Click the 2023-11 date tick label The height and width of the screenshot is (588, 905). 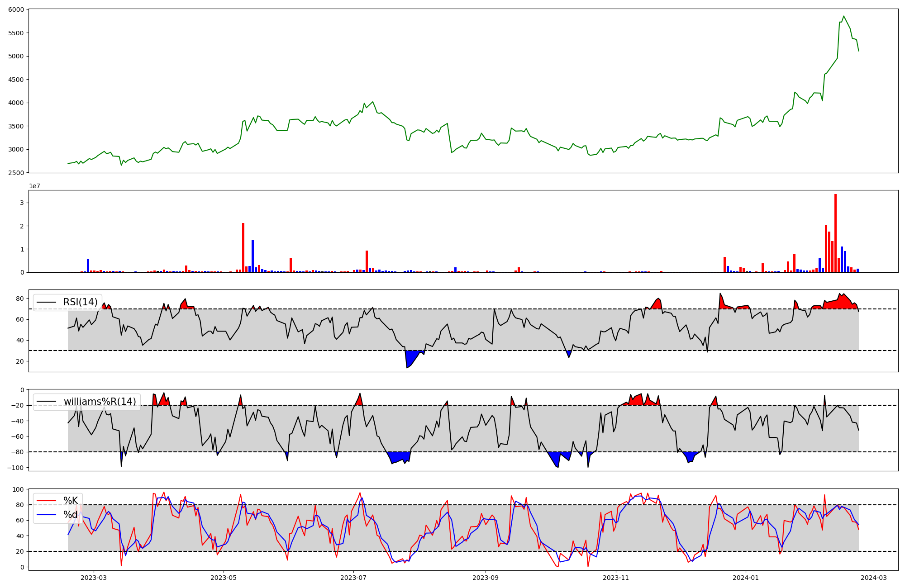point(615,578)
